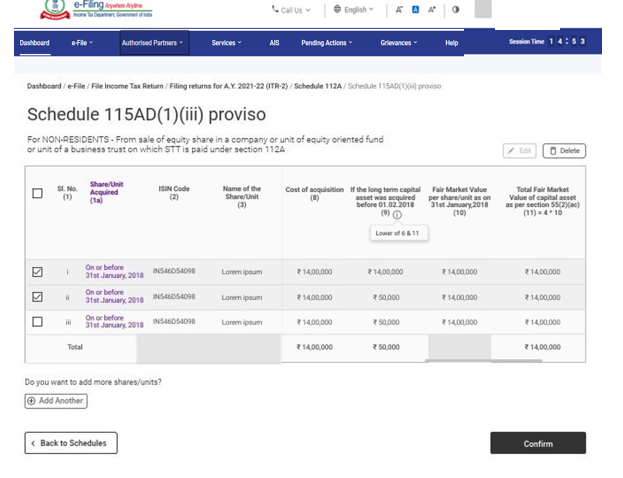
Task: Toggle the high contrast mode icon
Action: (x=456, y=10)
